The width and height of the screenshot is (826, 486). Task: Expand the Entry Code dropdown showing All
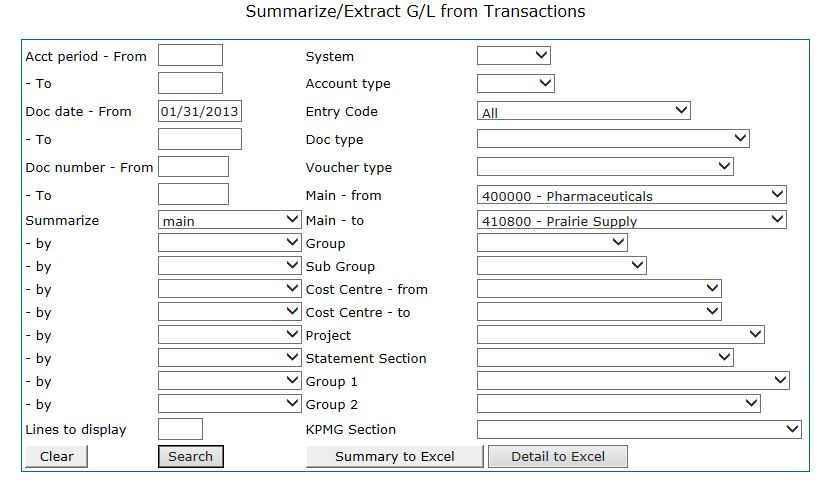click(584, 111)
